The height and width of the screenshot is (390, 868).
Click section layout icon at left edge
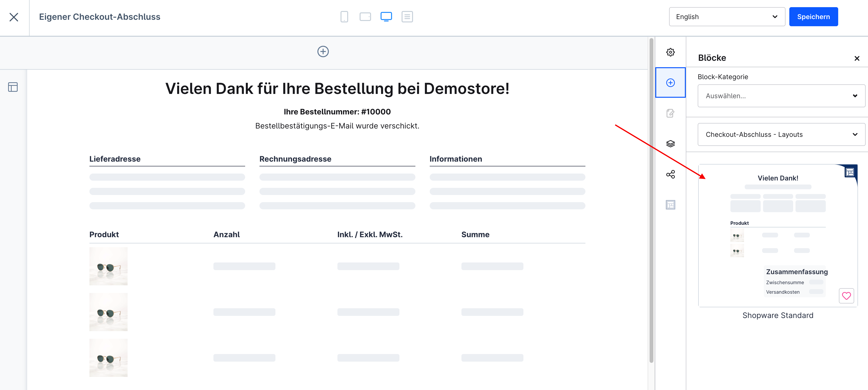(13, 87)
